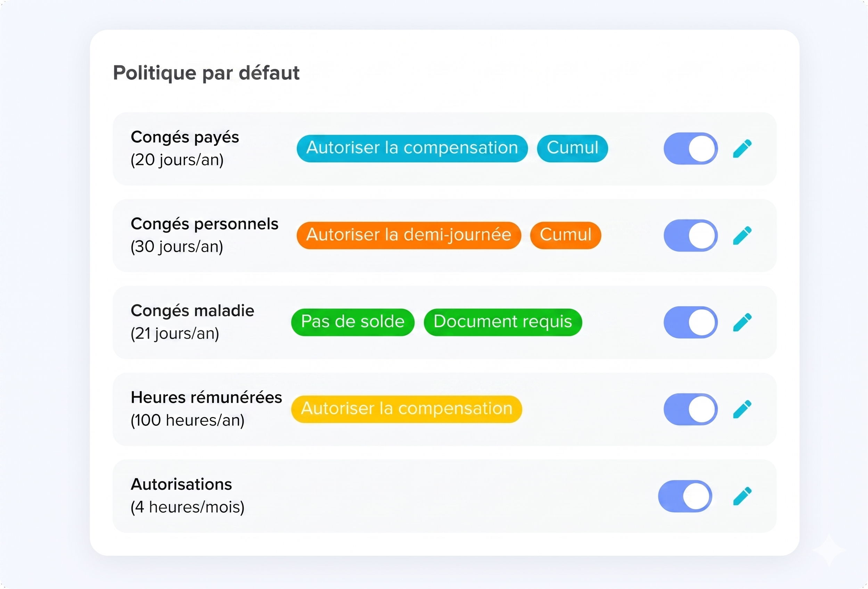Click 'Autoriser la demi-journée' orange tag
The image size is (868, 589).
(x=409, y=235)
